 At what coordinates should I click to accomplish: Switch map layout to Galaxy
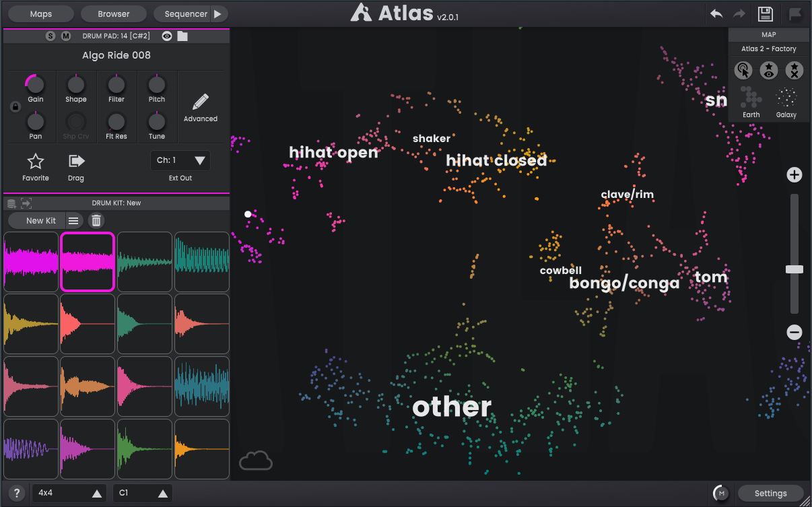pyautogui.click(x=786, y=102)
